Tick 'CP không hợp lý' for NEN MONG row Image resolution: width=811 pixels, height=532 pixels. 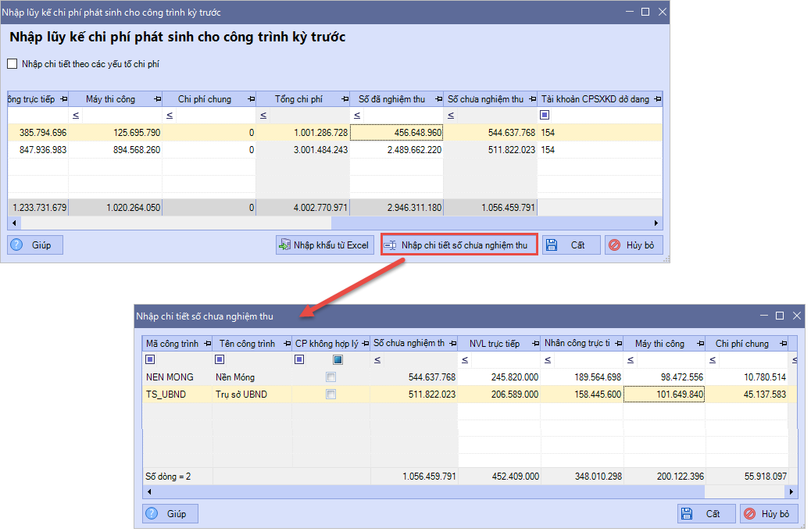331,377
